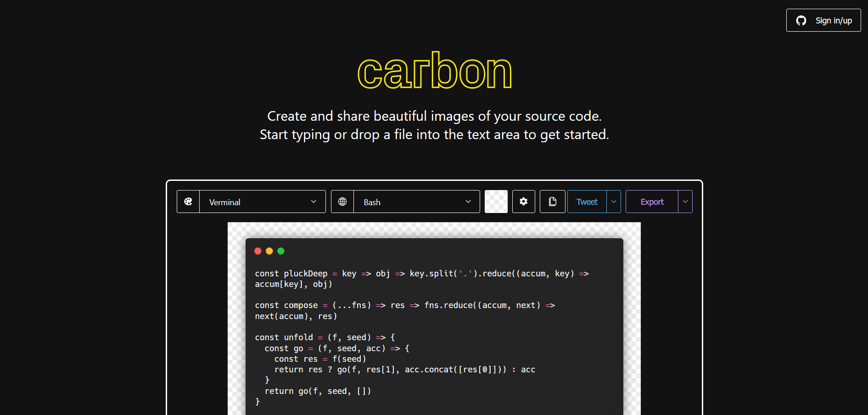The height and width of the screenshot is (415, 868).
Task: Expand the Export options arrow
Action: click(685, 202)
